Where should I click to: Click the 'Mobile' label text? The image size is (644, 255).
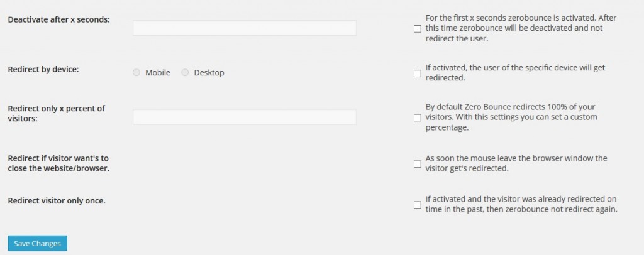tap(158, 73)
